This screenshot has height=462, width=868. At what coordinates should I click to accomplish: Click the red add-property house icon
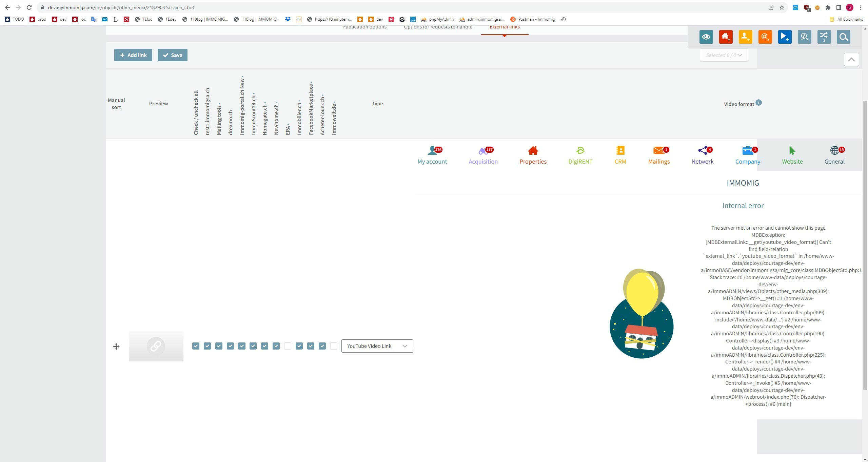[x=726, y=37]
